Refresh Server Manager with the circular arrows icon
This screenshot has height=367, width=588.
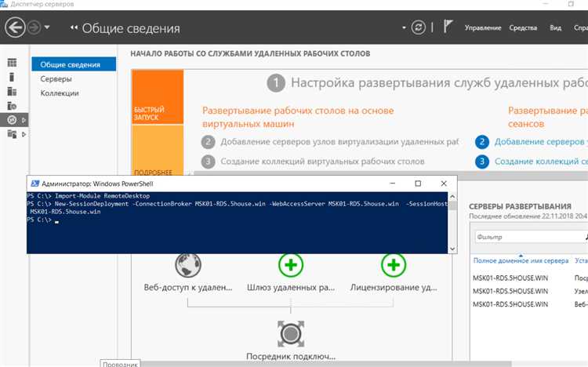click(x=418, y=27)
